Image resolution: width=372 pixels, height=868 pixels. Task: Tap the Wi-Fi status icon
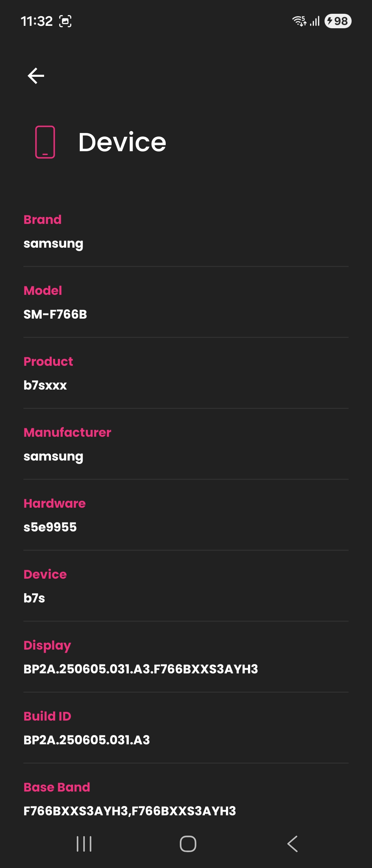tap(299, 21)
